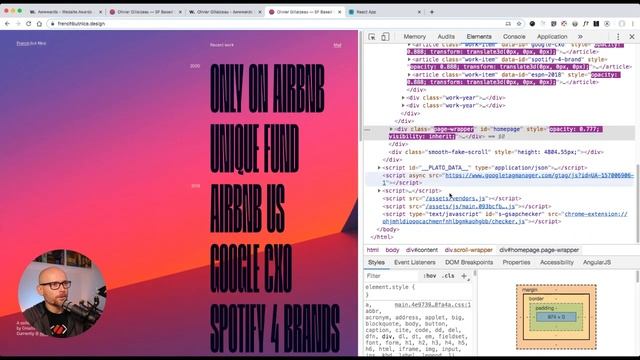Close the DevTools panel

pos(632,37)
